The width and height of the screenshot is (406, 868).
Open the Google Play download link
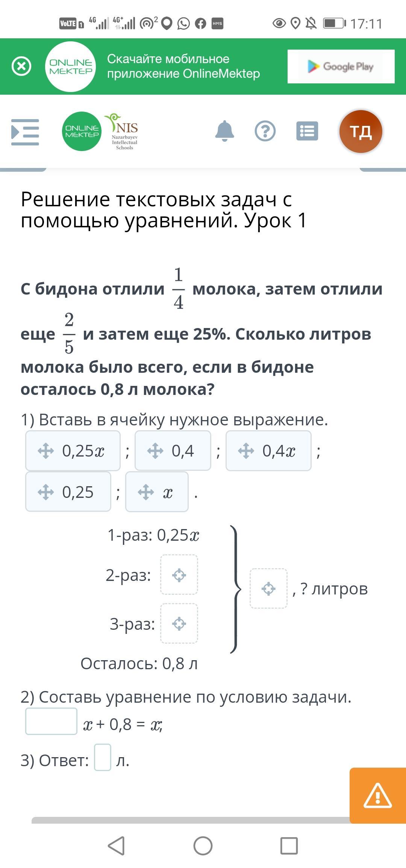pyautogui.click(x=341, y=67)
